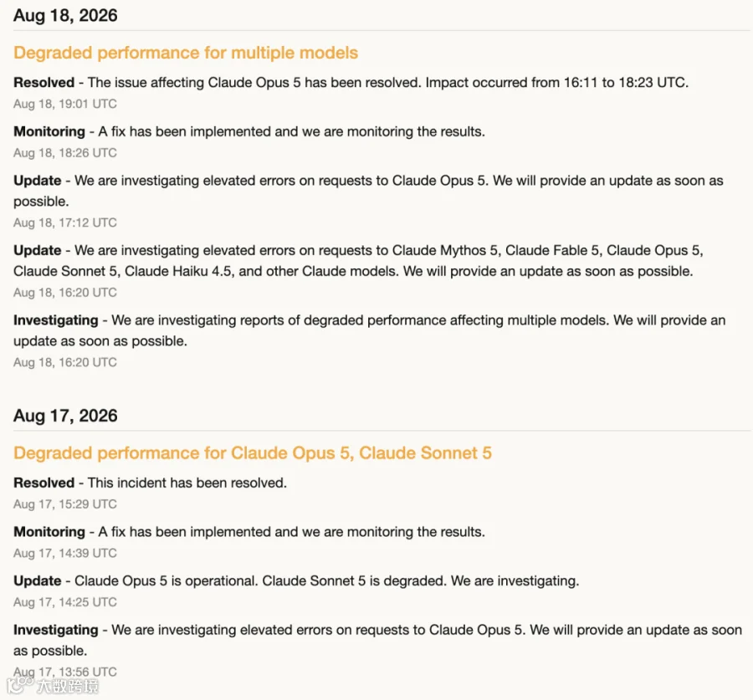Click the timestamp Aug 17, 14:25 UTC
Image resolution: width=753 pixels, height=700 pixels.
coord(65,602)
